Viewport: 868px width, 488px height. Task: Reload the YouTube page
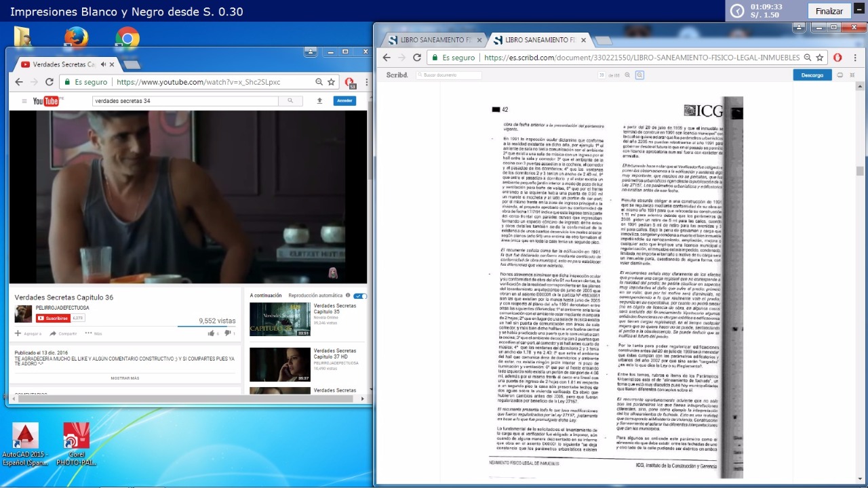tap(50, 82)
